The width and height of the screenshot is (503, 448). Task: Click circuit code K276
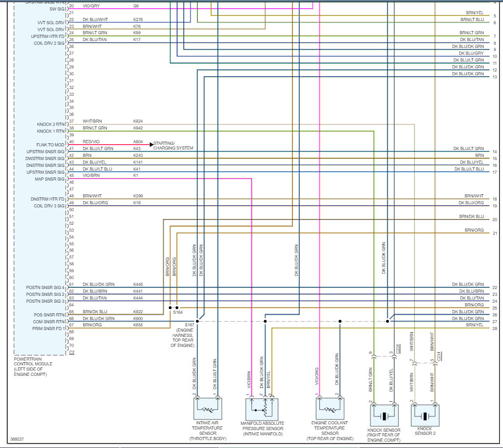click(138, 19)
